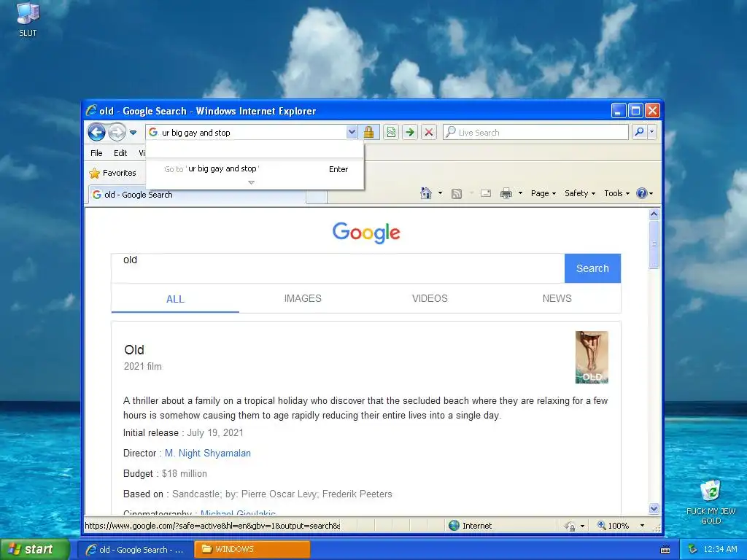Screen dimensions: 747x560
Task: Select the WINDOWS folder taskbar button
Action: click(252, 550)
